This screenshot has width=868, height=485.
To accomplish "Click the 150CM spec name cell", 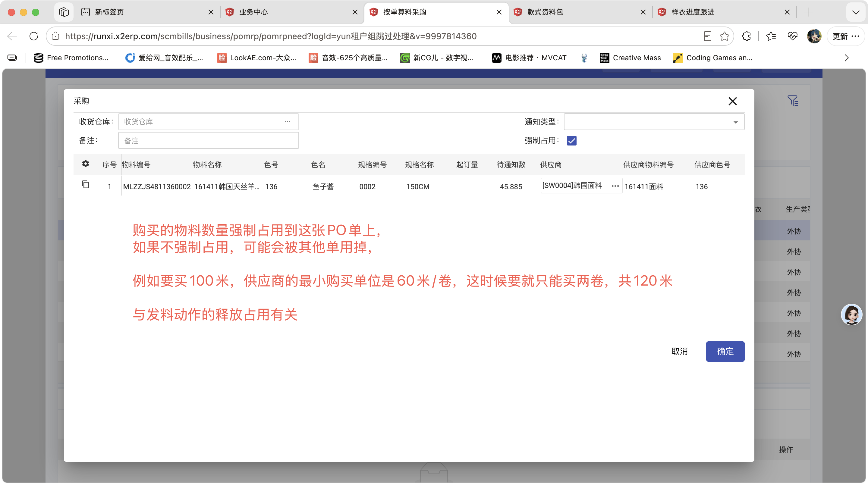I will coord(418,186).
